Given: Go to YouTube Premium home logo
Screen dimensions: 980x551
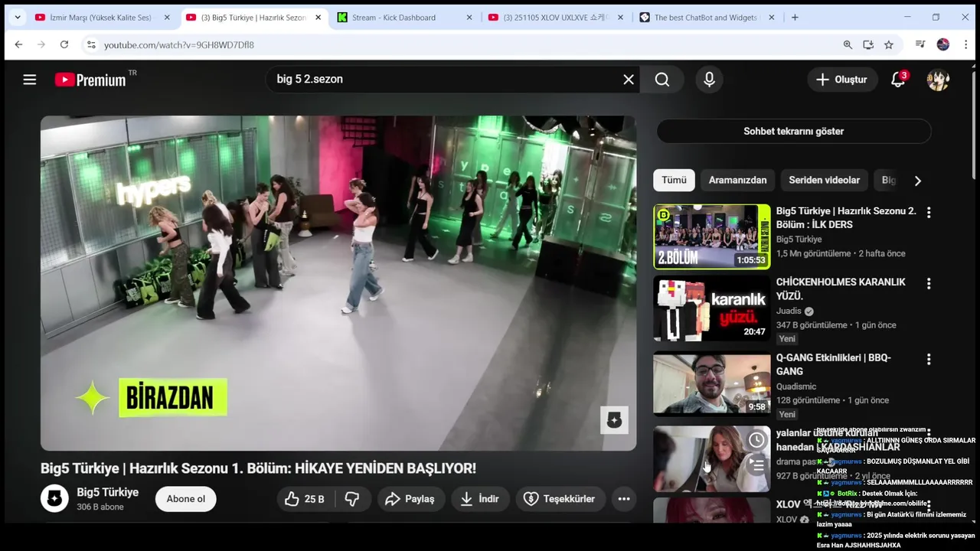Looking at the screenshot, I should coord(90,80).
